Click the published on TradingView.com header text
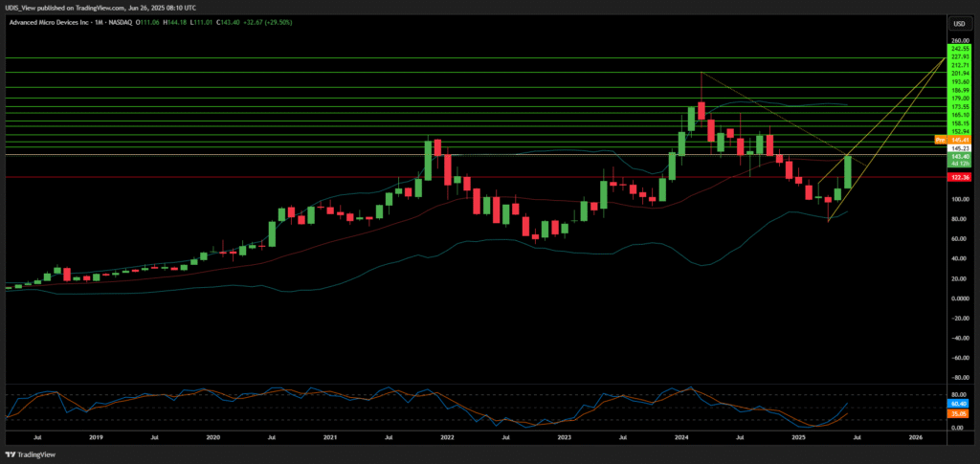 point(96,6)
